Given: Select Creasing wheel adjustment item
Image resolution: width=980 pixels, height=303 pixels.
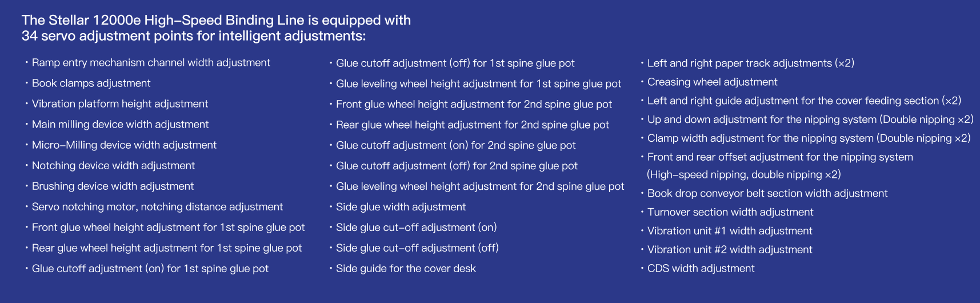Looking at the screenshot, I should coord(712,82).
